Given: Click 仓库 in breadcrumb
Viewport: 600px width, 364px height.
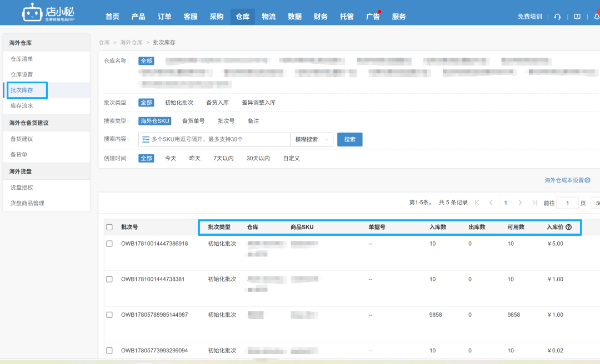Looking at the screenshot, I should tap(104, 42).
